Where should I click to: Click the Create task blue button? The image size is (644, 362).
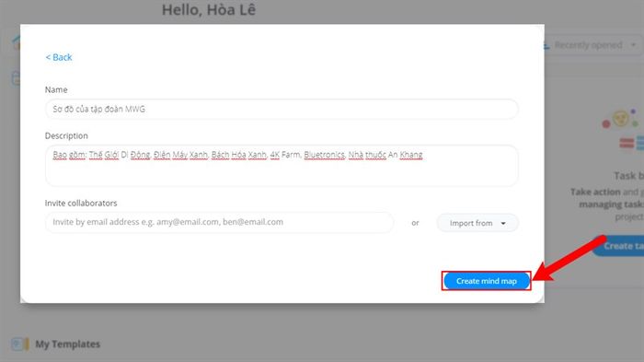click(x=619, y=246)
